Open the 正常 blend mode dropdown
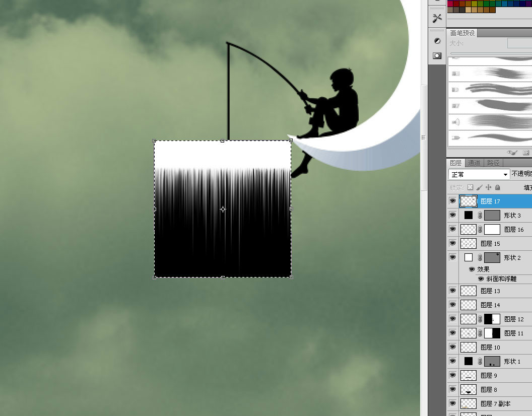 [x=479, y=174]
